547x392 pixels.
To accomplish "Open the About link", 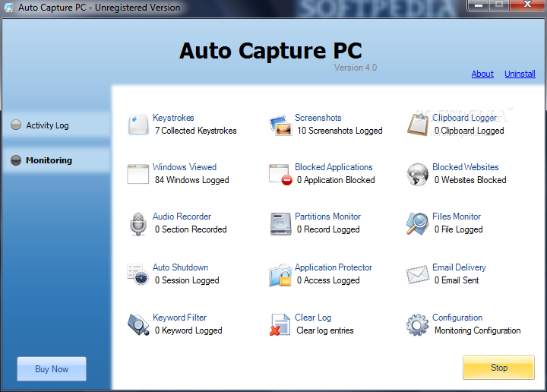I will [482, 74].
